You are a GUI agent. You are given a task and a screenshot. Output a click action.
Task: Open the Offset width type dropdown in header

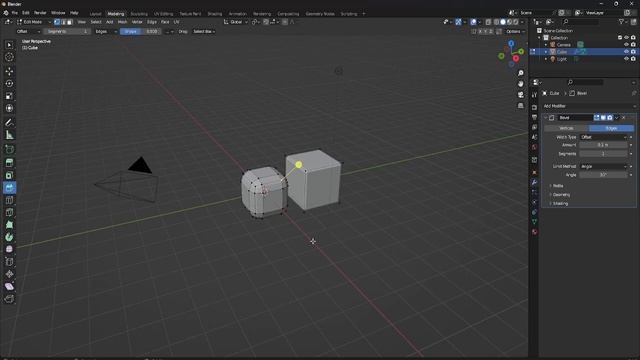29,31
